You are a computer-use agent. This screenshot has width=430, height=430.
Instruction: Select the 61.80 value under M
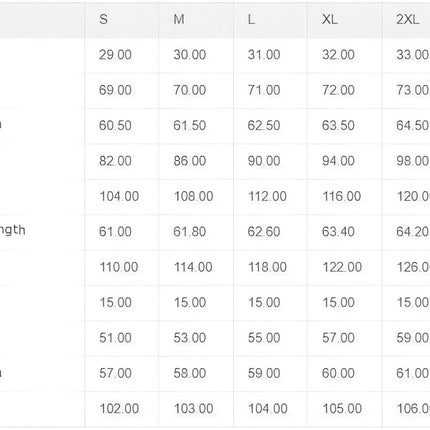[190, 231]
